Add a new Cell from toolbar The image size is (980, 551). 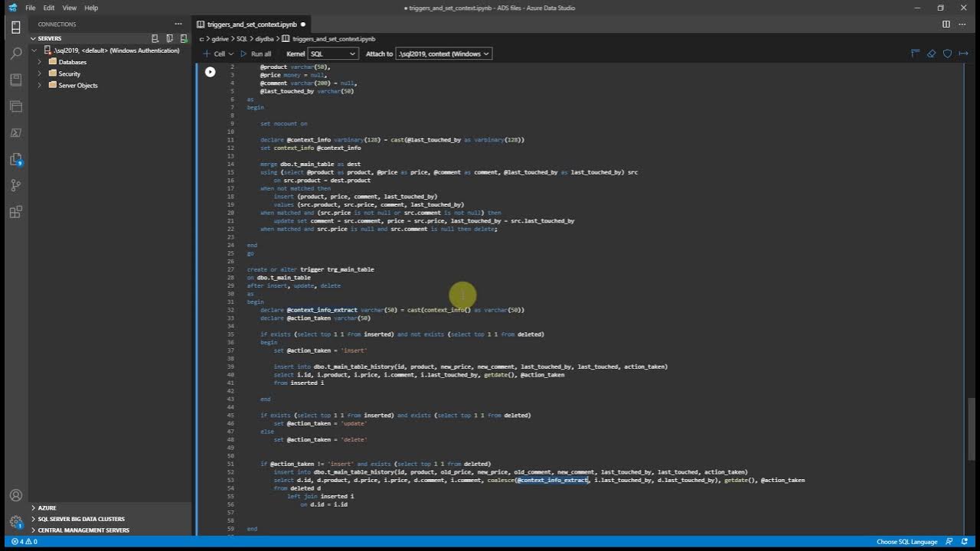point(218,54)
